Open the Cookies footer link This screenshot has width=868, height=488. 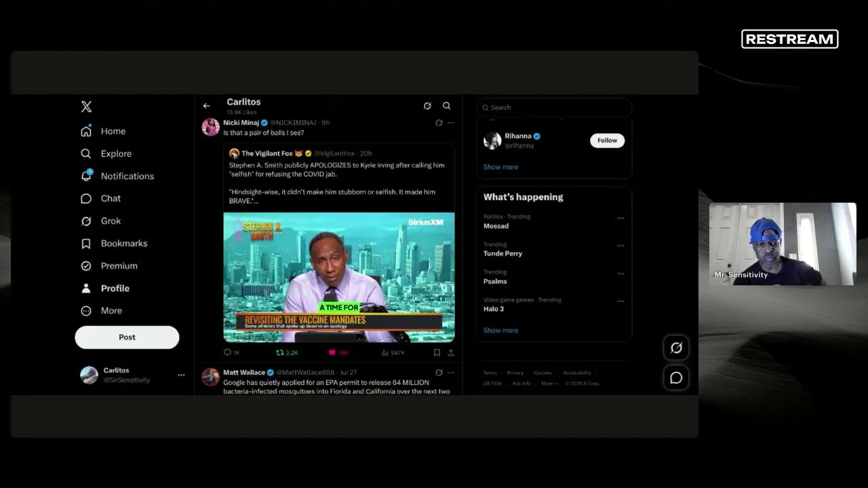tap(542, 373)
